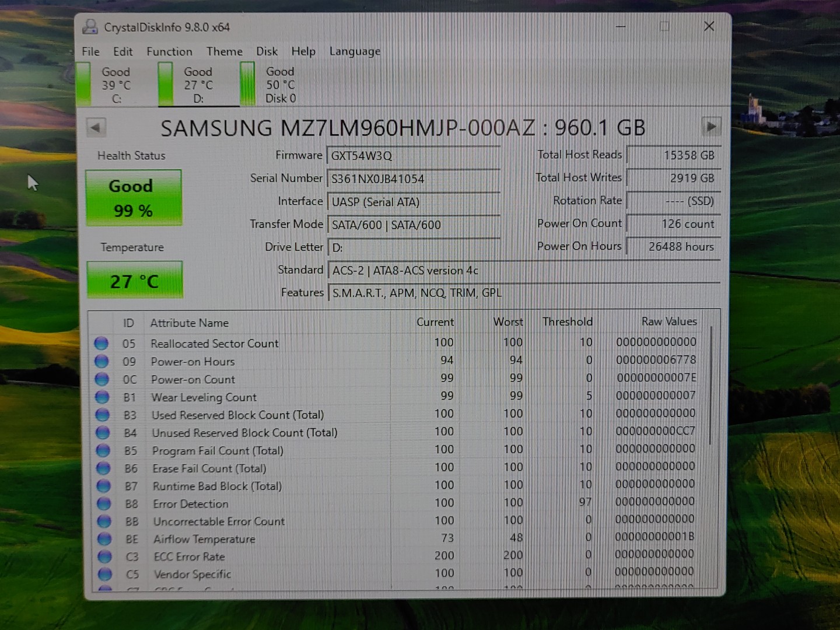The image size is (840, 630).
Task: Click status icon for Unused Reserved Block Count
Action: (x=103, y=433)
